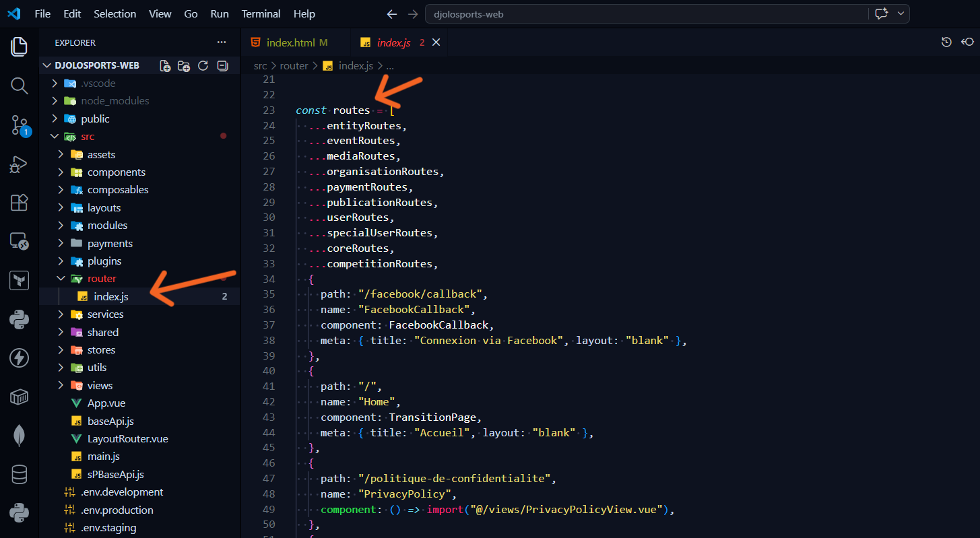Click Collapse Folders in Explorer

click(222, 65)
